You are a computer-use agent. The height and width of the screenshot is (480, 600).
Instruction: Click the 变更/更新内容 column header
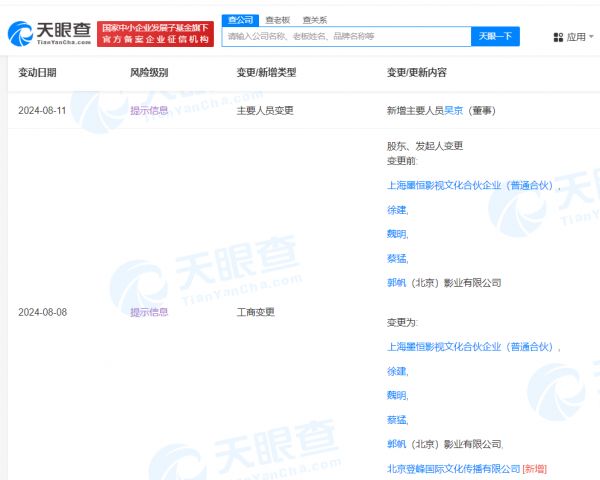pos(417,72)
